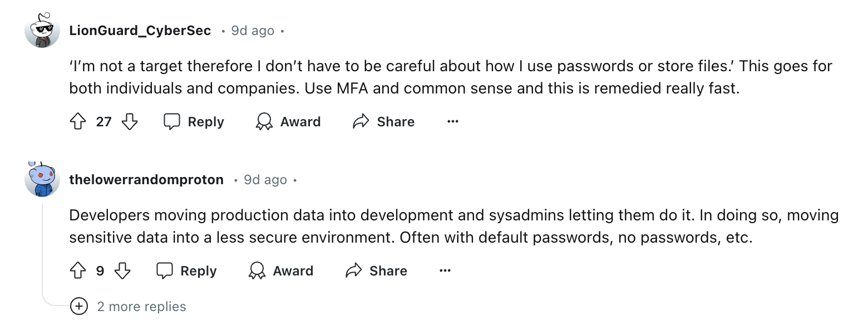The height and width of the screenshot is (325, 868).
Task: Open more options for LionGuard_CyberSec's comment
Action: click(x=453, y=122)
